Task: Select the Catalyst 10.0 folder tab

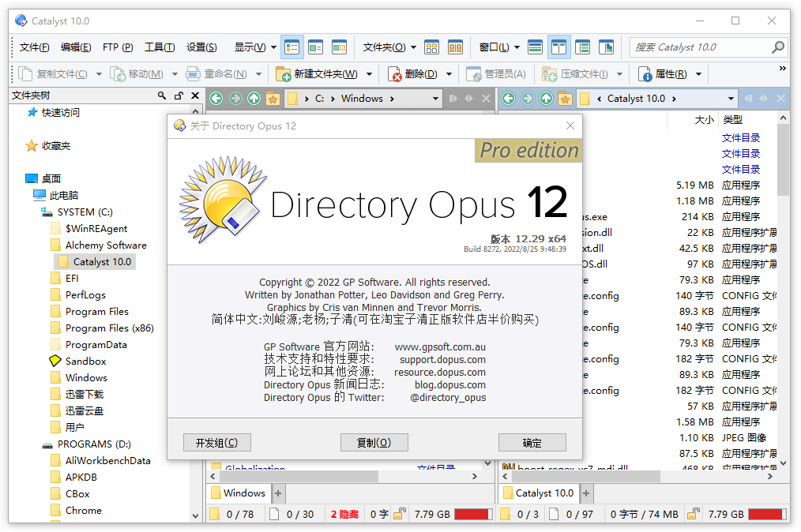Action: coord(540,493)
